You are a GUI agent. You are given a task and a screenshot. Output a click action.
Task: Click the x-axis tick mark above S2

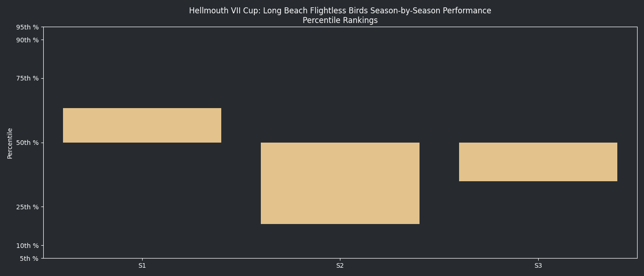click(340, 259)
